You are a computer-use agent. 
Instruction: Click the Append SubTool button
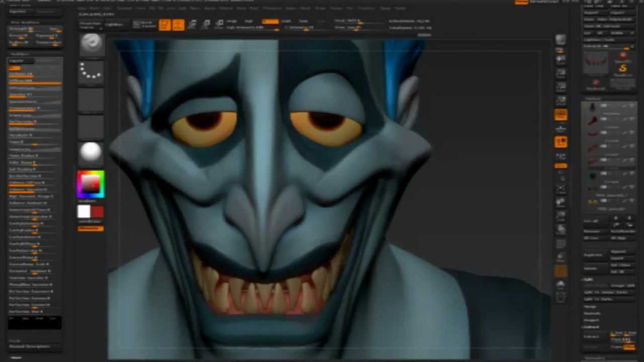pos(623,251)
